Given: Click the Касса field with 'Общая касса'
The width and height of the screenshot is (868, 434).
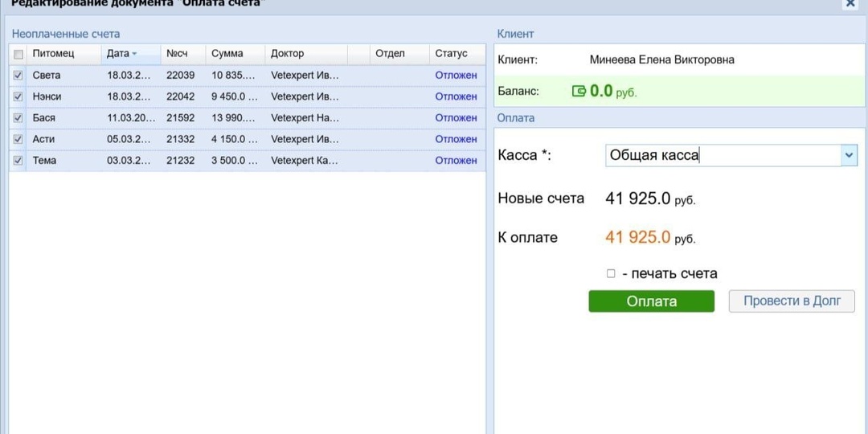Looking at the screenshot, I should click(x=723, y=156).
